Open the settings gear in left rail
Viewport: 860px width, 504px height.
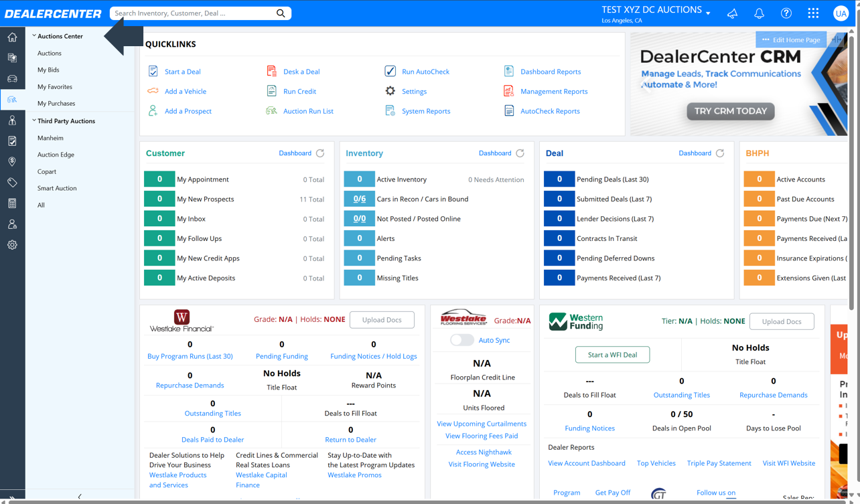12,245
